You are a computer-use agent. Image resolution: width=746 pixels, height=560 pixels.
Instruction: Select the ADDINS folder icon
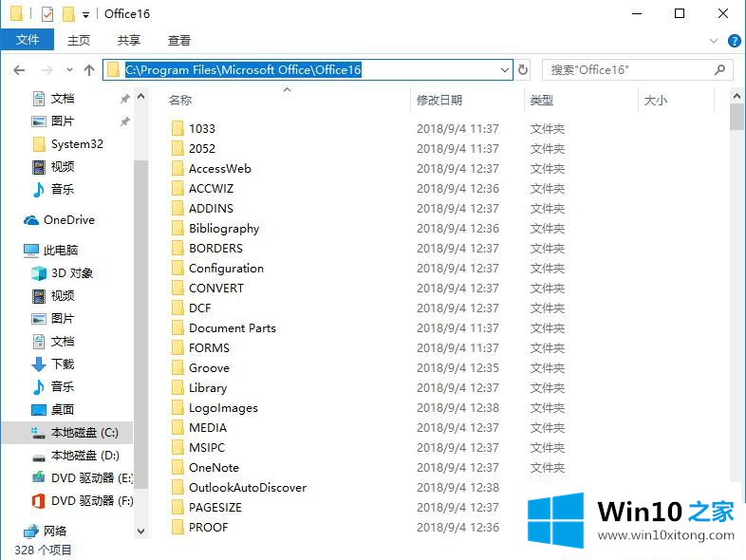[177, 209]
